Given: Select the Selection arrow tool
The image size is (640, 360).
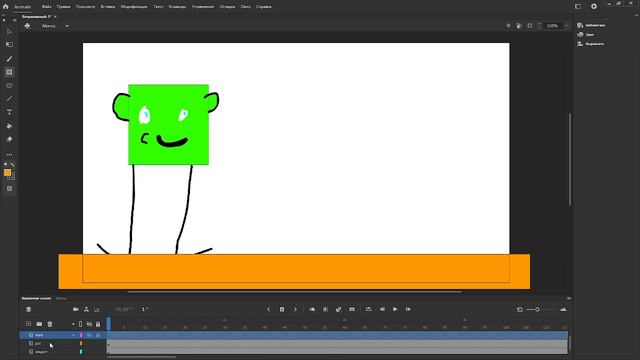Looking at the screenshot, I should tap(9, 31).
